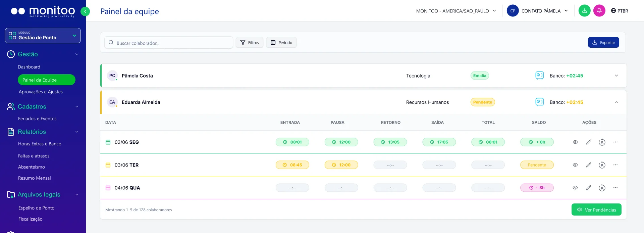Open Feriados e Eventos
This screenshot has width=644, height=233.
pyautogui.click(x=37, y=119)
